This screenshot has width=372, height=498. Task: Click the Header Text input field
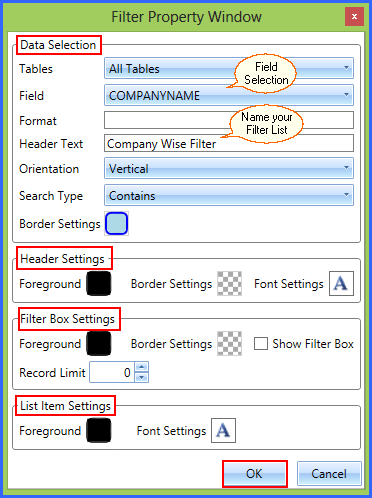(x=229, y=143)
